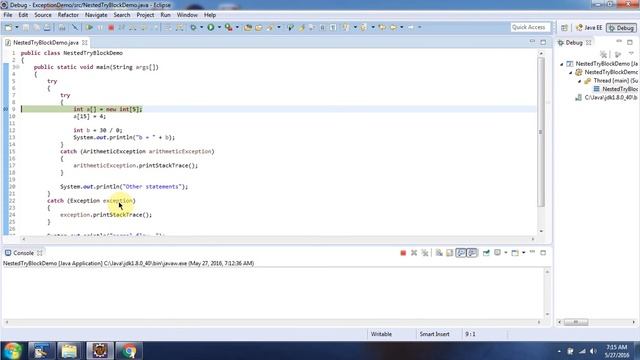Image resolution: width=640 pixels, height=360 pixels.
Task: Click the Smart Insert status bar entry
Action: [434, 334]
